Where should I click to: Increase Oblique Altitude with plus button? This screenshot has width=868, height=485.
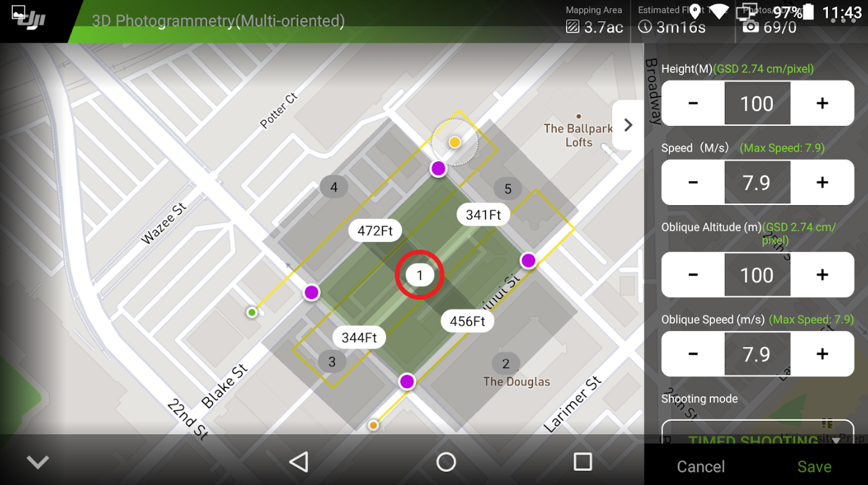[822, 275]
